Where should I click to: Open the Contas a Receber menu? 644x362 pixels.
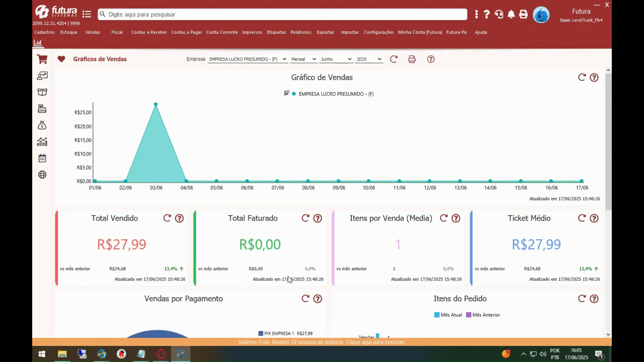click(x=149, y=32)
